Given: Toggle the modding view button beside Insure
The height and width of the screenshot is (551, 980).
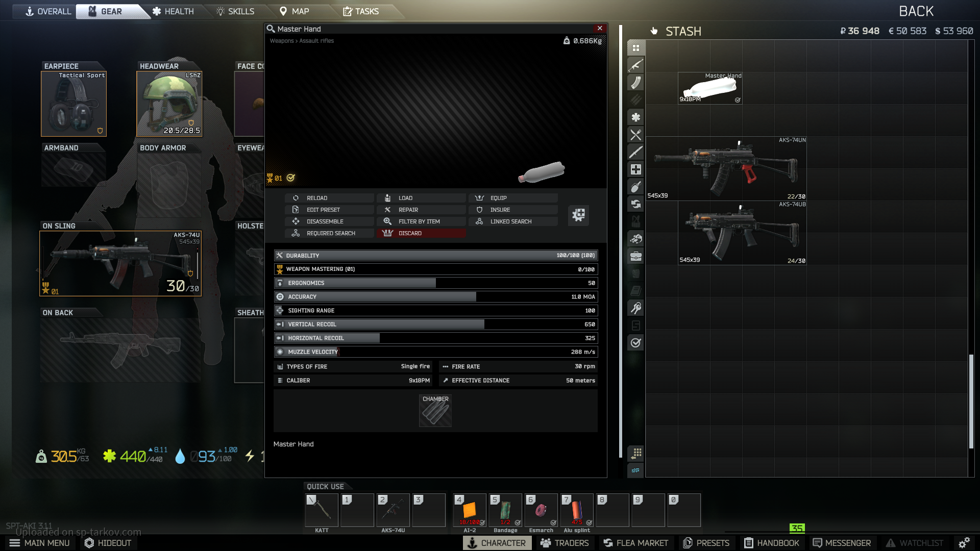Looking at the screenshot, I should coord(578,215).
